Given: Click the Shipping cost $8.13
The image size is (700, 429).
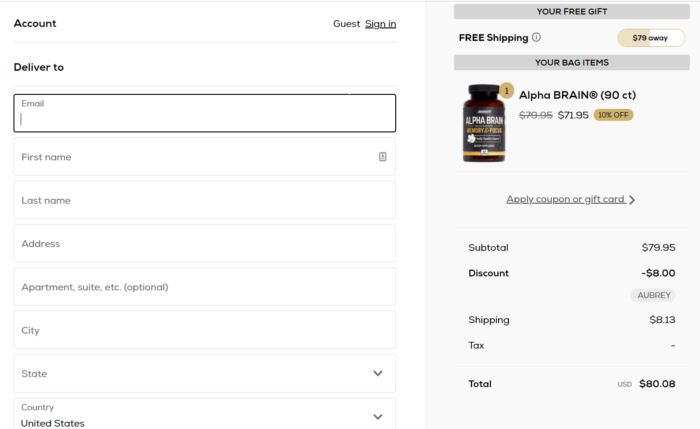Looking at the screenshot, I should pyautogui.click(x=662, y=320).
